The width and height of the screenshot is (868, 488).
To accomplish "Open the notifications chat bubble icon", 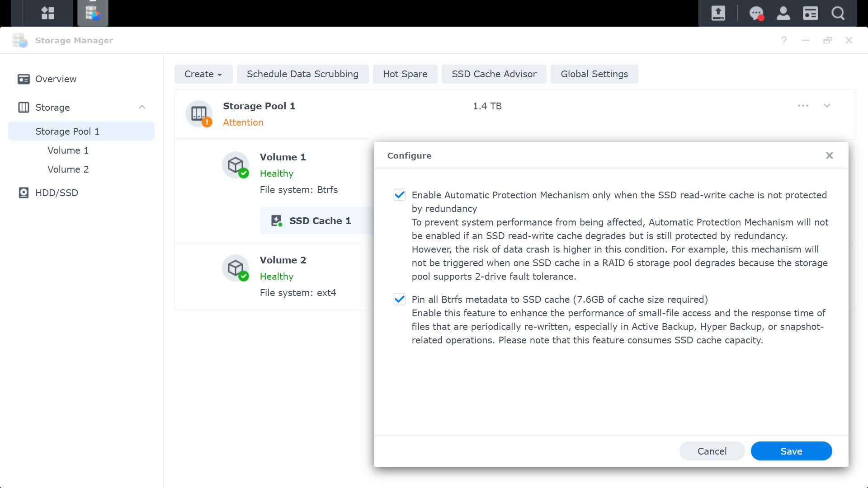I will [756, 13].
